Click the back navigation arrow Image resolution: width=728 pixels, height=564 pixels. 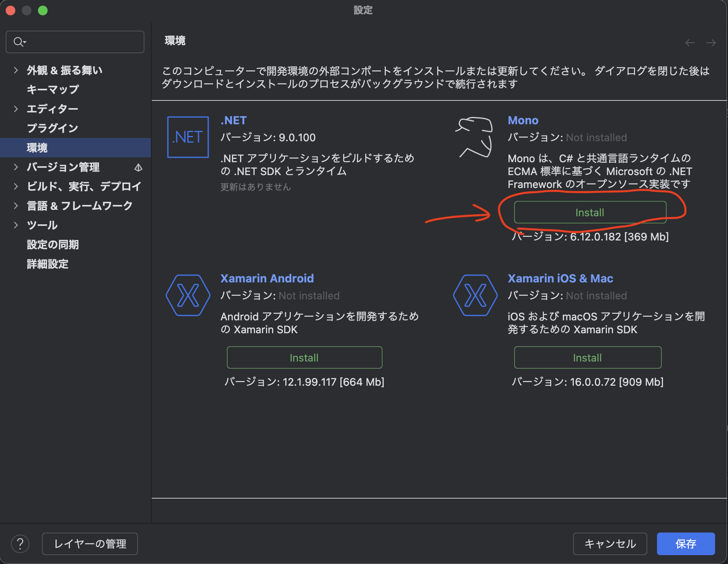pos(689,43)
